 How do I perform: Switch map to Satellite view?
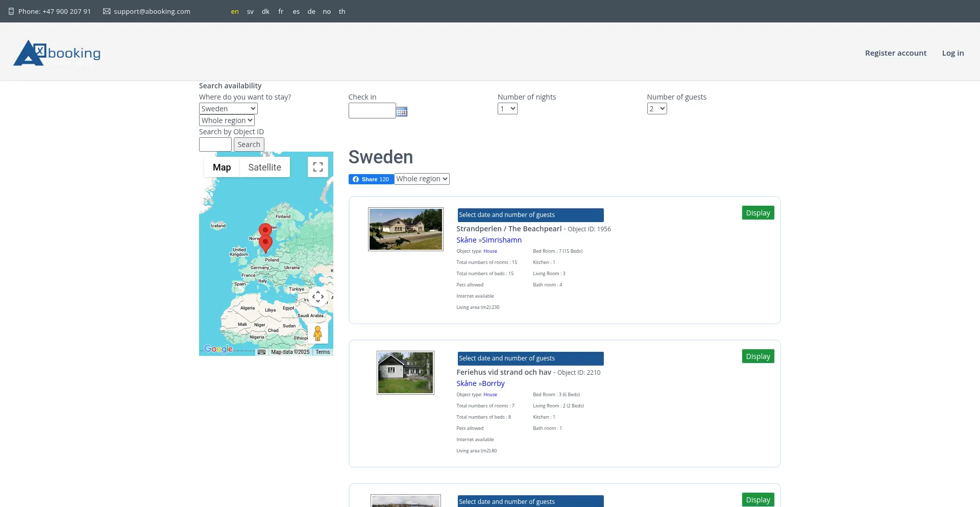pyautogui.click(x=264, y=167)
